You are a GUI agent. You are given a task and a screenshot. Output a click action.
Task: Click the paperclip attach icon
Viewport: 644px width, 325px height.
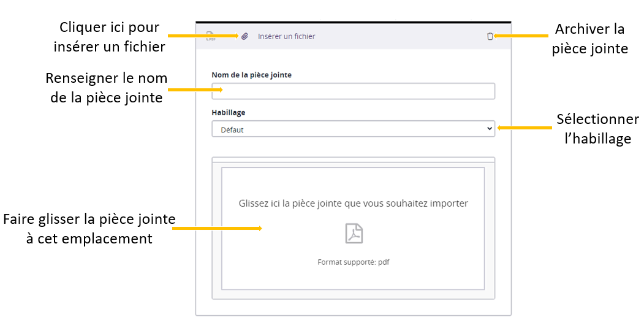click(x=244, y=36)
